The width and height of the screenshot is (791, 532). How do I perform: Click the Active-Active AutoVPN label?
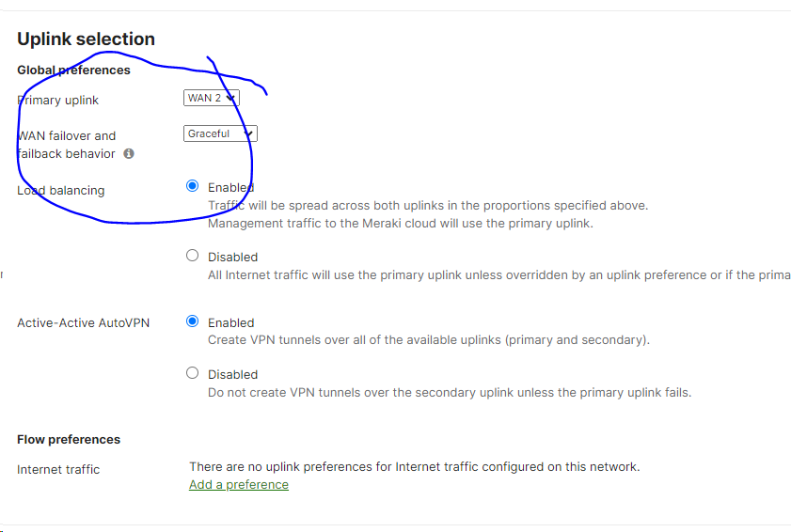[83, 323]
